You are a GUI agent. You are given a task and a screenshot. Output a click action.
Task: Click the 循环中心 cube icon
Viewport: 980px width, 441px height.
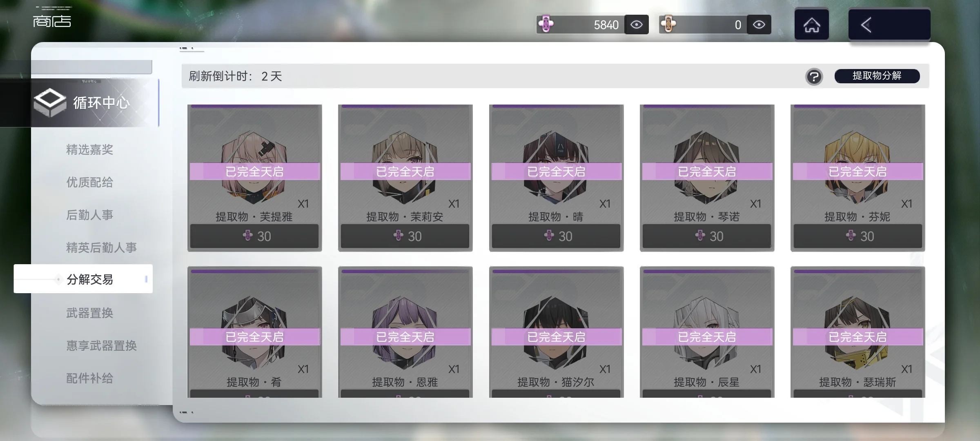click(x=50, y=102)
